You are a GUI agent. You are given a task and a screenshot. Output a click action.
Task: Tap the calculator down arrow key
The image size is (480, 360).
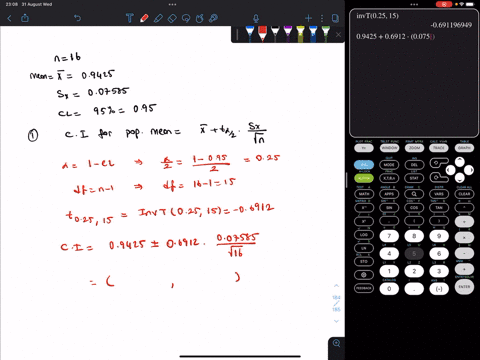pyautogui.click(x=460, y=179)
